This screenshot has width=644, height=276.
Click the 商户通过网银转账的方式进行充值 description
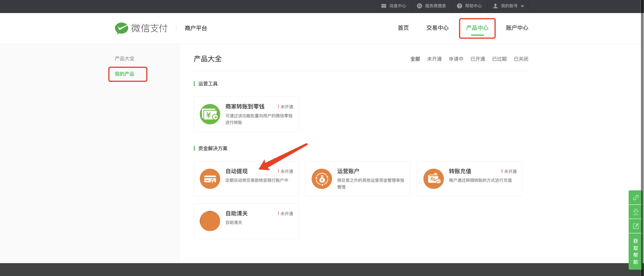pos(480,180)
